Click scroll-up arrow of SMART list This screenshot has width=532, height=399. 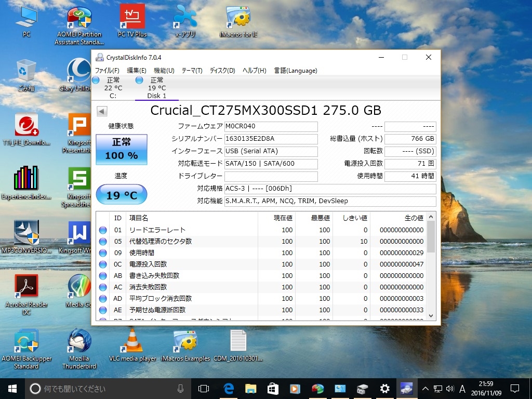(431, 217)
